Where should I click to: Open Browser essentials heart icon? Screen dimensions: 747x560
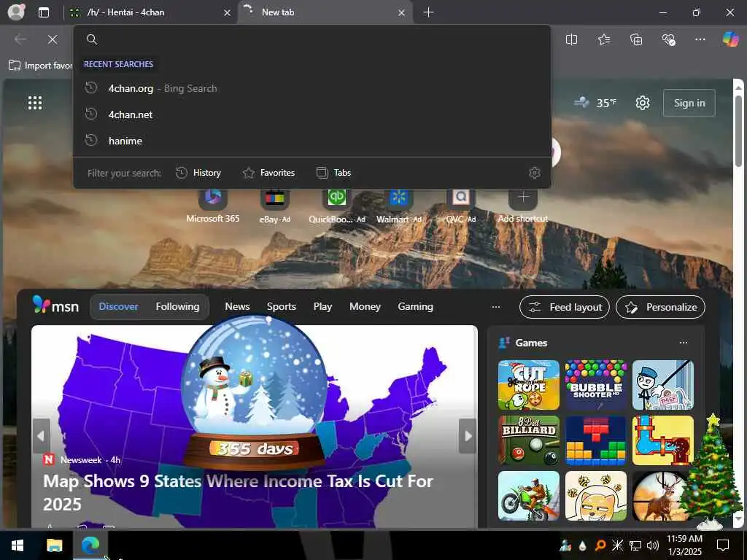pos(668,39)
